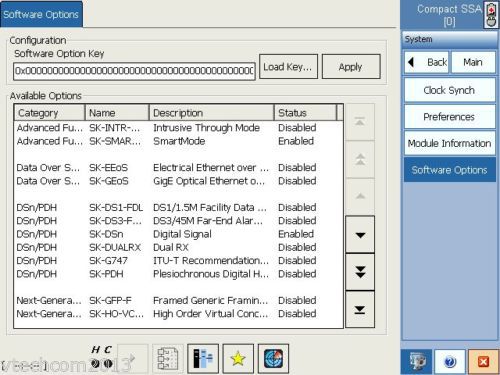The height and width of the screenshot is (375, 500).
Task: Page up the options list
Action: (x=360, y=159)
